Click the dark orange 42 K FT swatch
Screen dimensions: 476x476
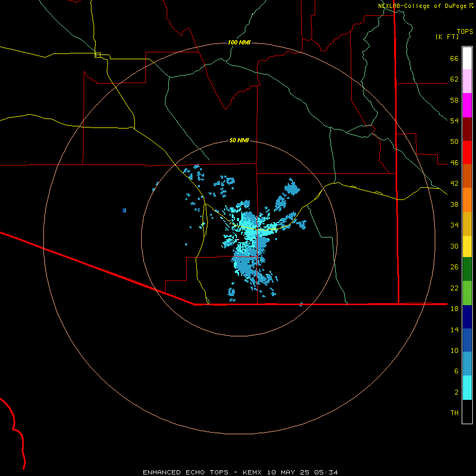coord(467,176)
